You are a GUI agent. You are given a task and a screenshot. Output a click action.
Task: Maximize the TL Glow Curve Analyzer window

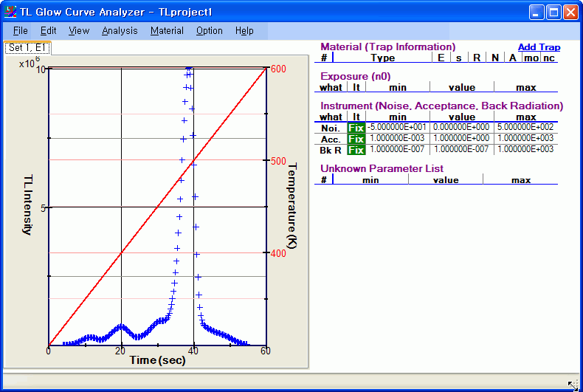[553, 12]
